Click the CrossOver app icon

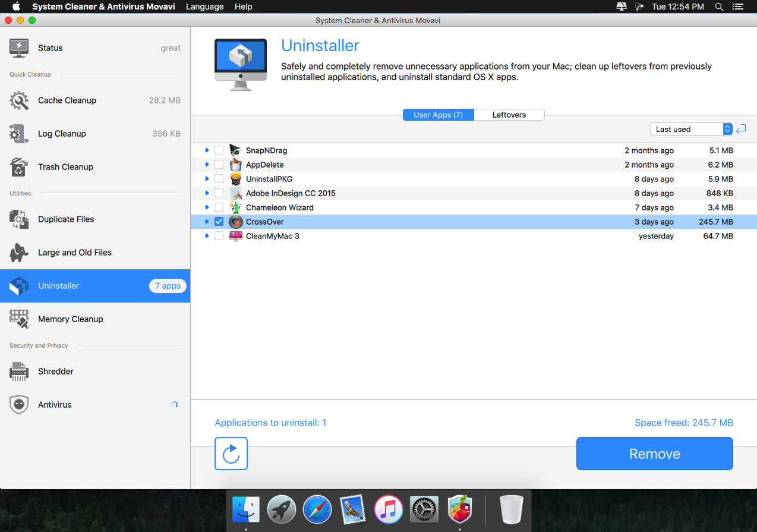tap(235, 222)
